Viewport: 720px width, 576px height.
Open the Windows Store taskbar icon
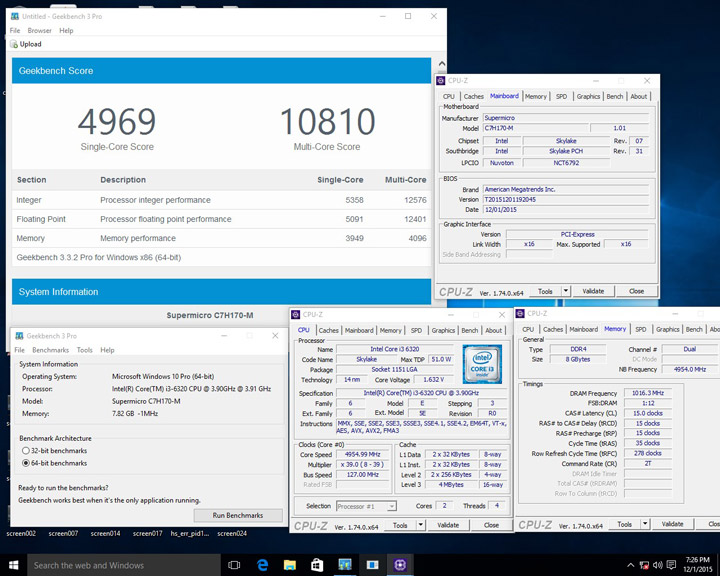point(317,565)
